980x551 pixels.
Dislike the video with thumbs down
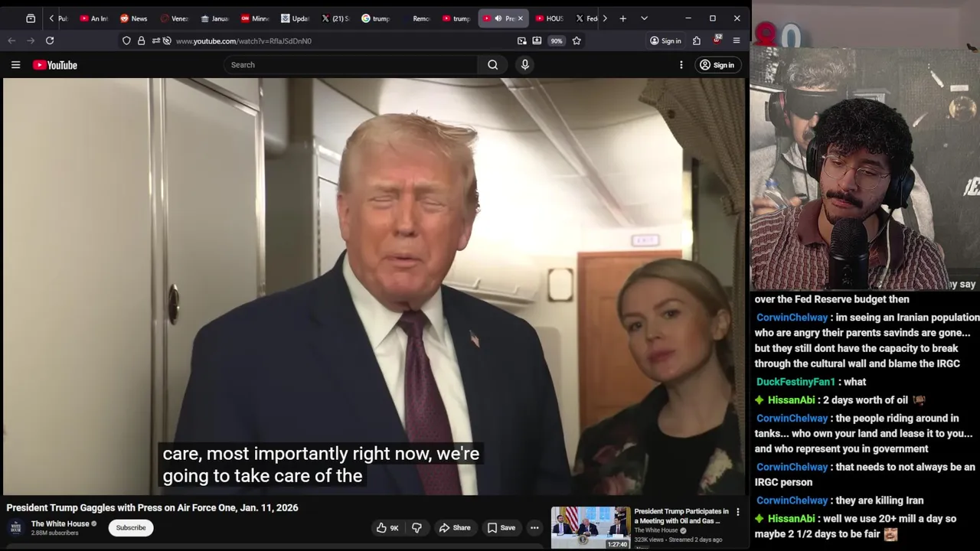416,527
